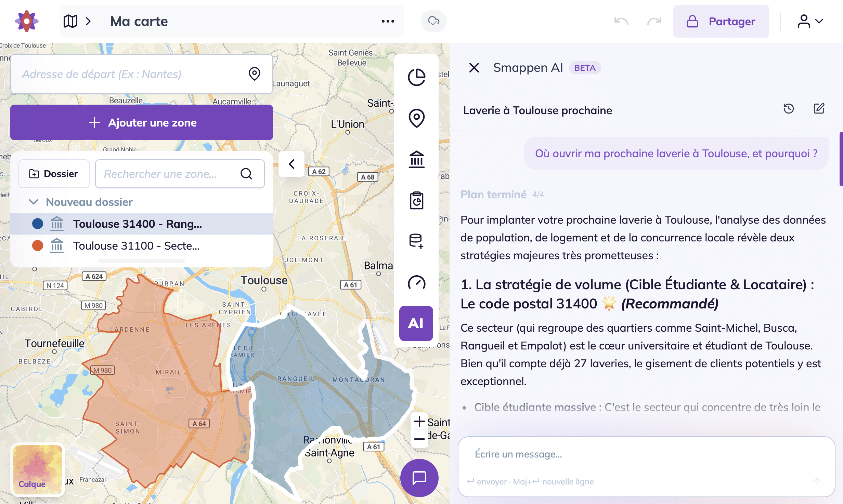Click the Toulouse city label on map
This screenshot has width=843, height=504.
point(264,280)
